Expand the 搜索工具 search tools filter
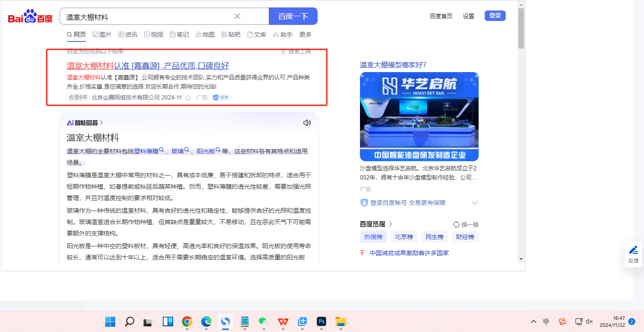This screenshot has height=332, width=644. (296, 51)
